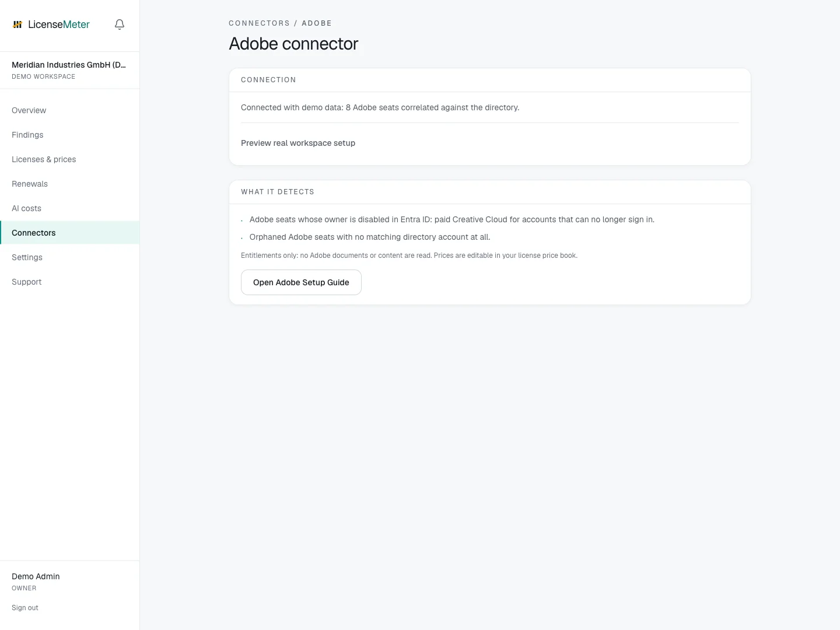Click the disabled in Entra ID bullet
Image resolution: width=840 pixels, height=630 pixels.
452,219
